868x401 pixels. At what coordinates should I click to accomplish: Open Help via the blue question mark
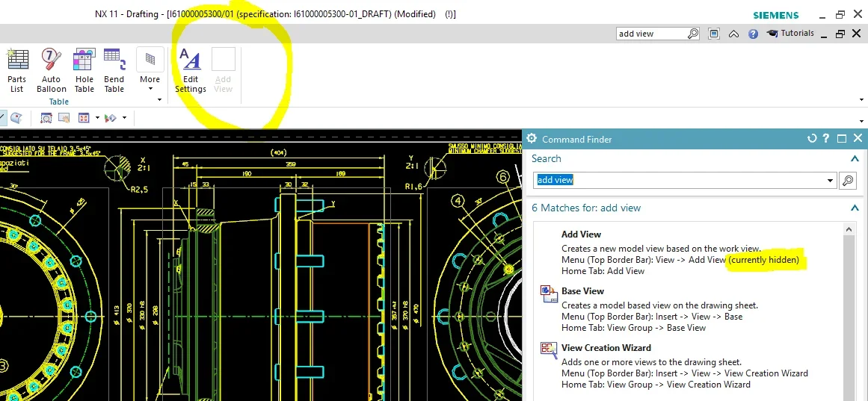[753, 34]
